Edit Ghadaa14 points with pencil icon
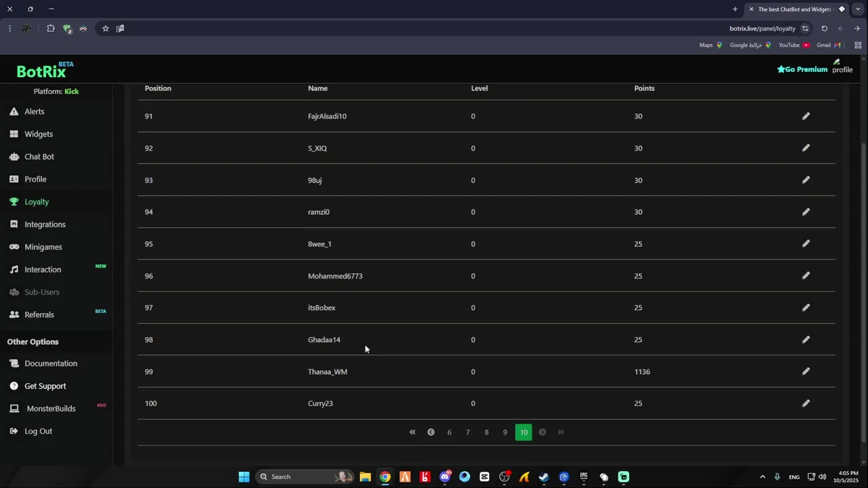This screenshot has width=868, height=488. 806,339
